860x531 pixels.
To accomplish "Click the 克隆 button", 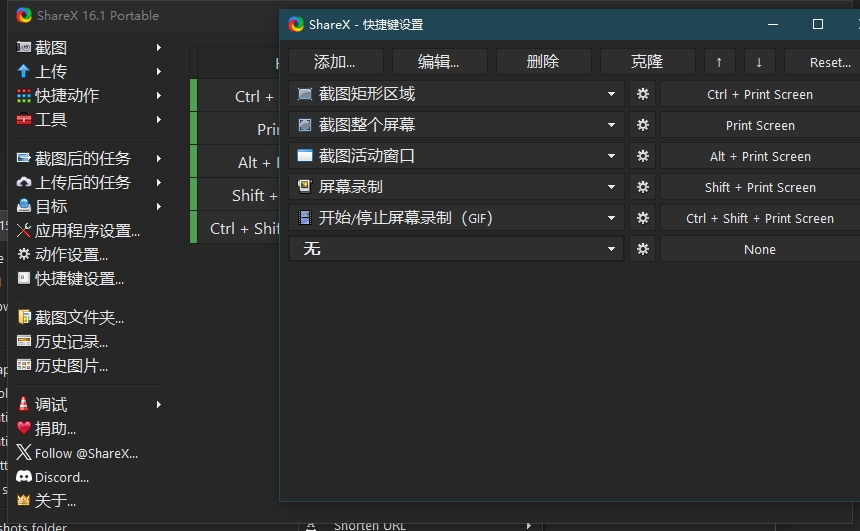I will click(x=647, y=61).
